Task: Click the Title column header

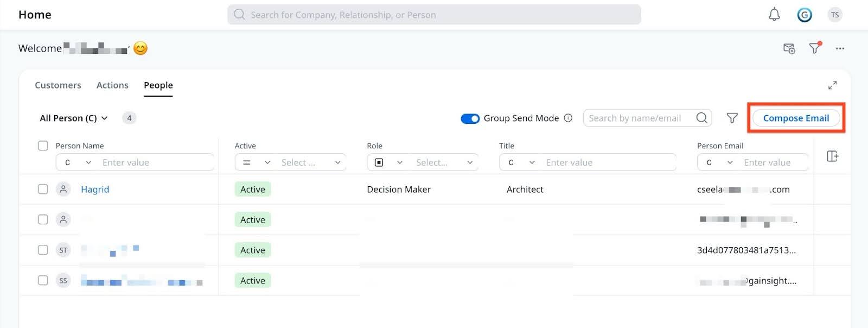Action: coord(507,146)
